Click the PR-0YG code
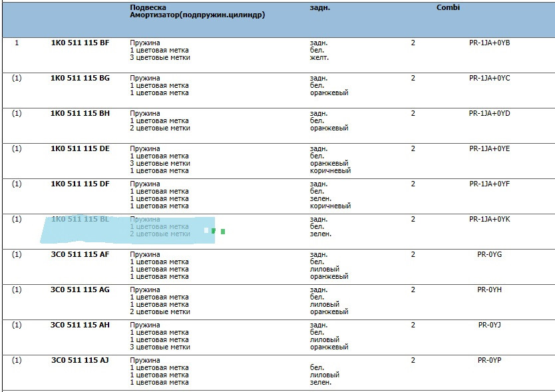The width and height of the screenshot is (555, 392). (x=490, y=254)
